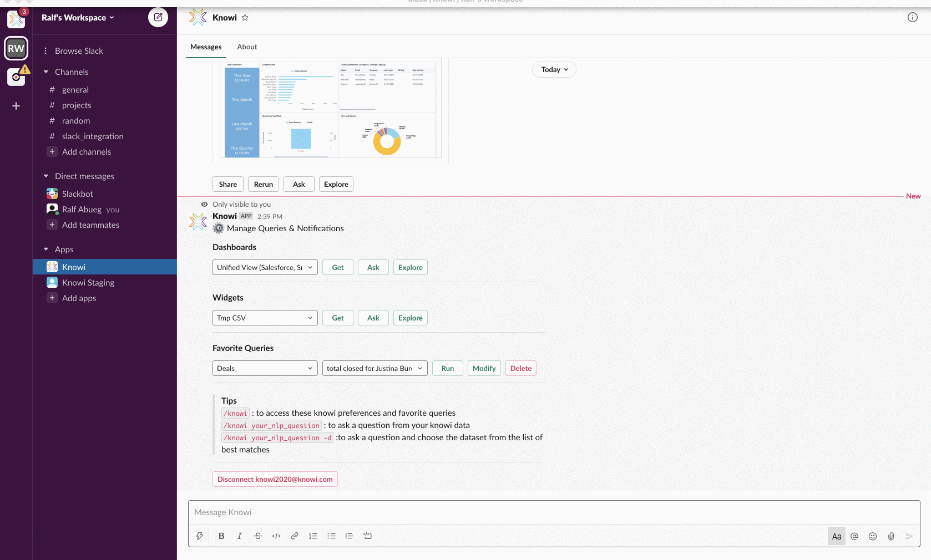The height and width of the screenshot is (560, 931).
Task: Toggle the Aa formatting toolbar
Action: coord(836,537)
